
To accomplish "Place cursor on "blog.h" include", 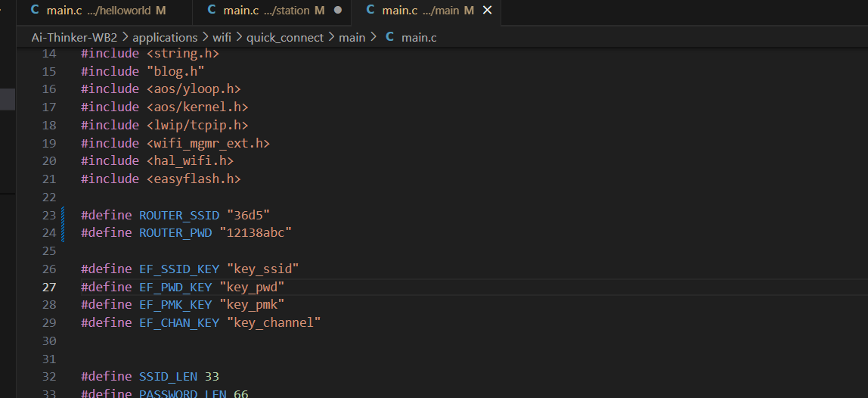I will coord(175,72).
